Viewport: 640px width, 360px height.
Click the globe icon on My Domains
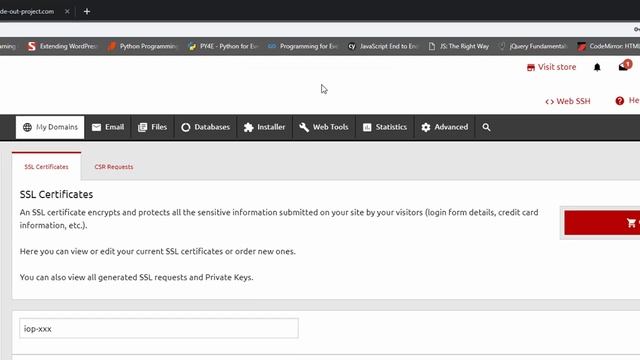click(27, 127)
